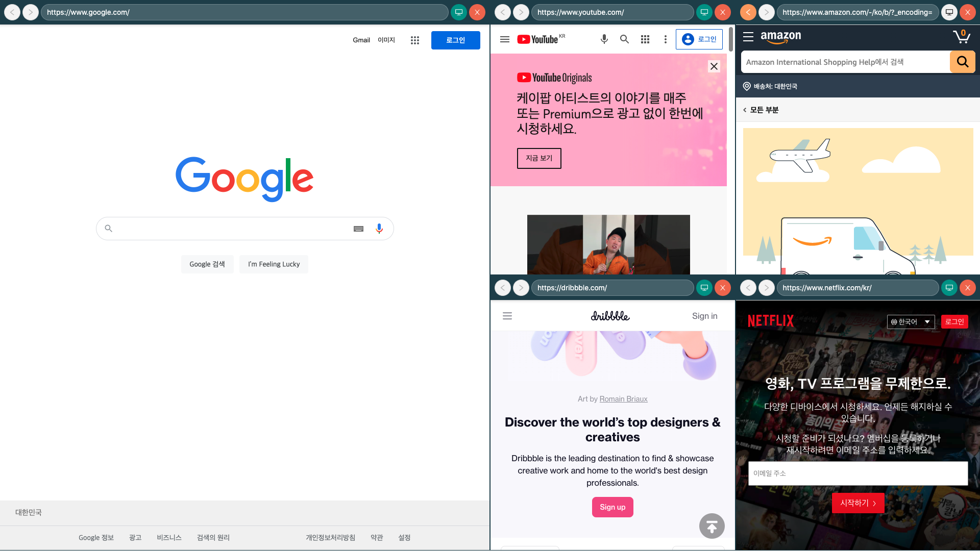Image resolution: width=980 pixels, height=551 pixels.
Task: Focus Netflix 이메일 주소 field
Action: pyautogui.click(x=858, y=473)
